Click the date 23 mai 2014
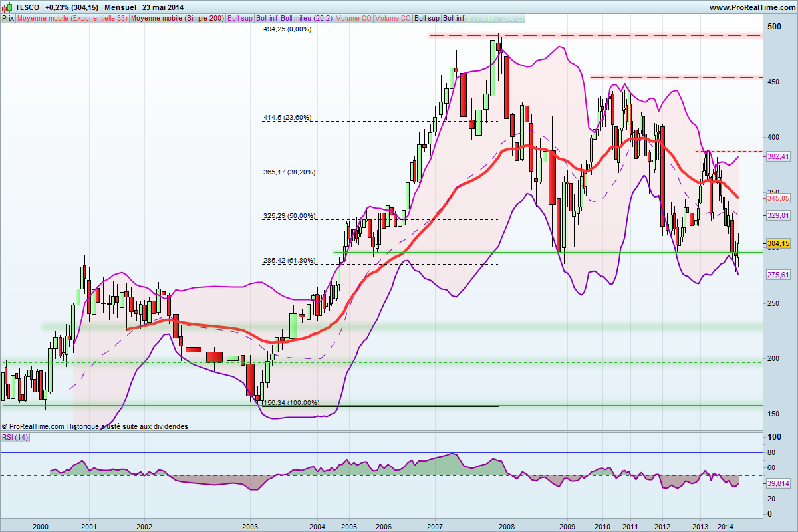This screenshot has width=798, height=532. 164,7
